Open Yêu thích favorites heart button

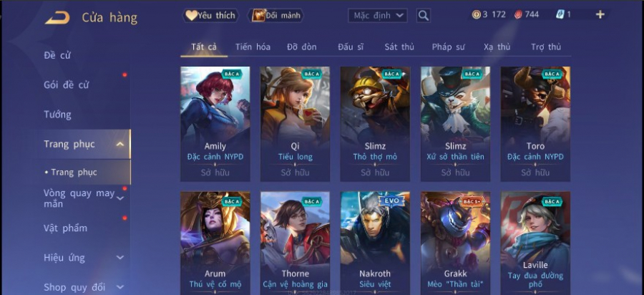210,16
